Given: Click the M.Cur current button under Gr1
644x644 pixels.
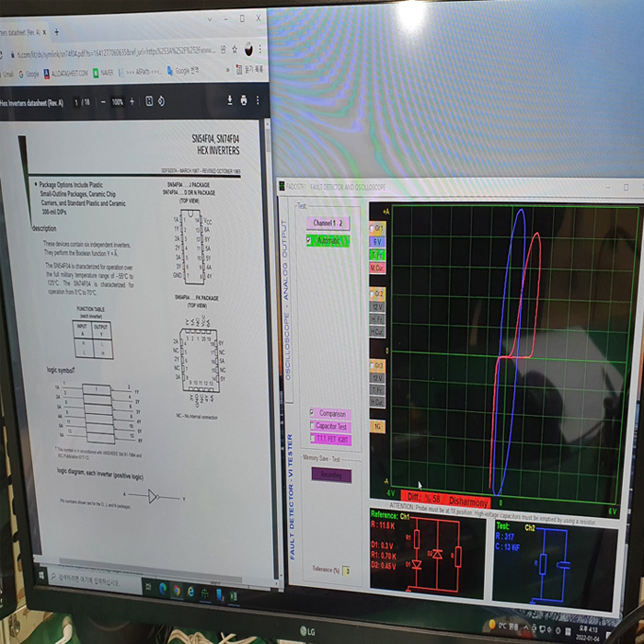Looking at the screenshot, I should (x=377, y=269).
